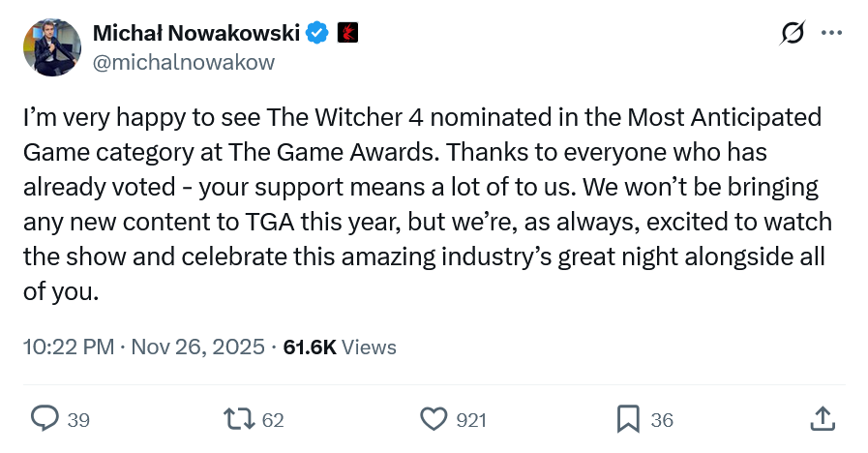View the 61.6K Views analytics

[340, 347]
